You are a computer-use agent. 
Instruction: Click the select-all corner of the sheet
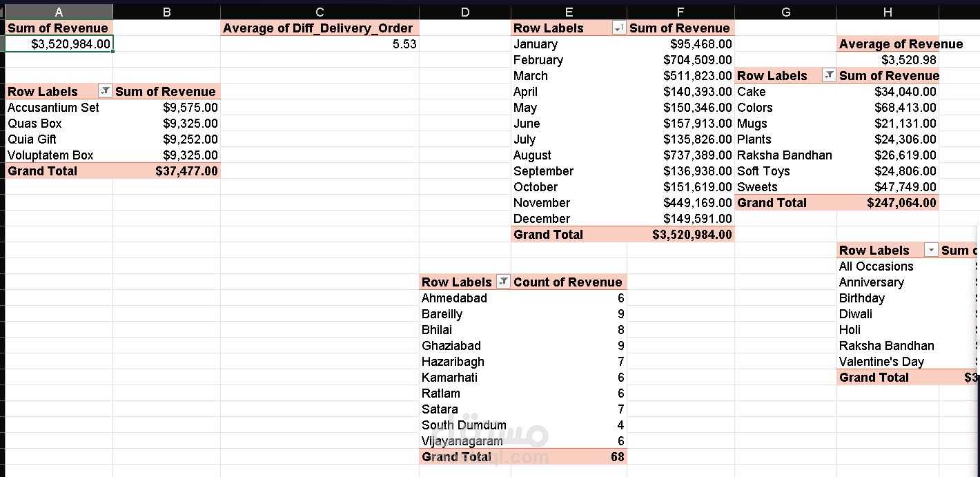click(x=2, y=12)
